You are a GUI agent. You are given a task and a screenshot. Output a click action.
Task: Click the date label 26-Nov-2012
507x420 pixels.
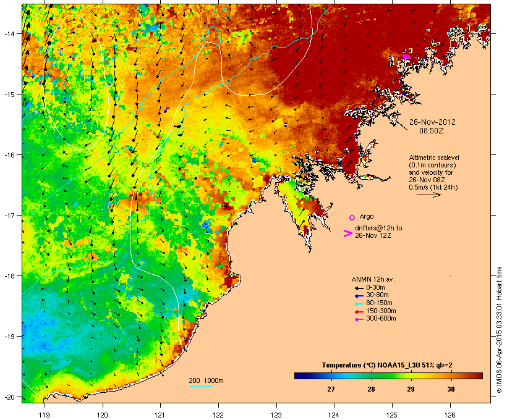432,122
